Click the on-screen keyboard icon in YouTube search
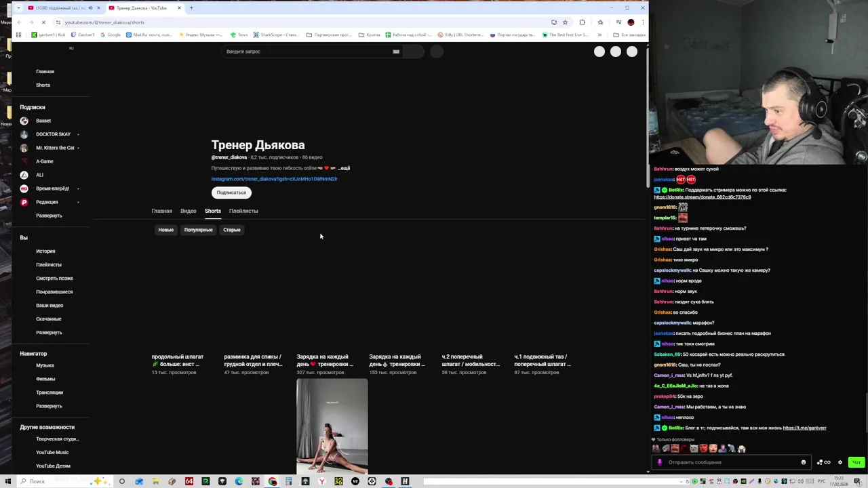 click(x=396, y=52)
